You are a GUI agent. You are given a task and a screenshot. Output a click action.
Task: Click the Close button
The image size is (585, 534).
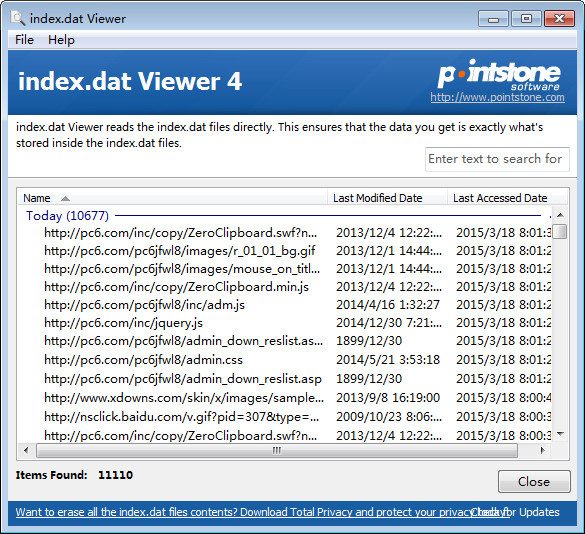534,482
